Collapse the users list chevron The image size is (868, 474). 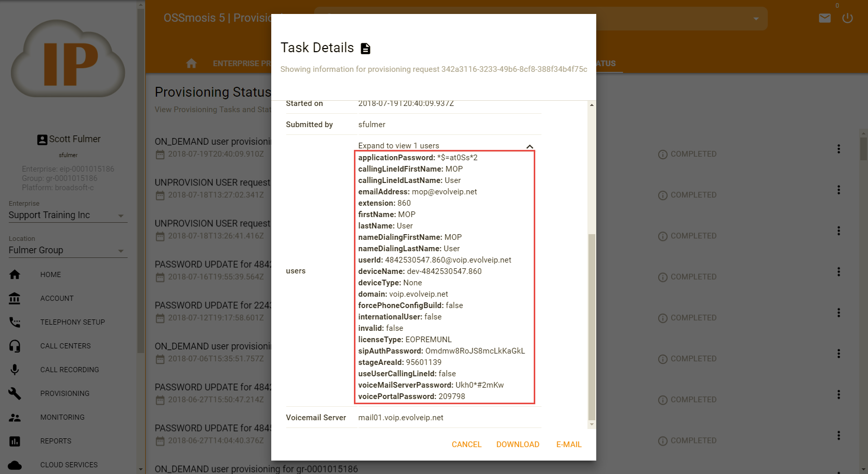tap(530, 146)
